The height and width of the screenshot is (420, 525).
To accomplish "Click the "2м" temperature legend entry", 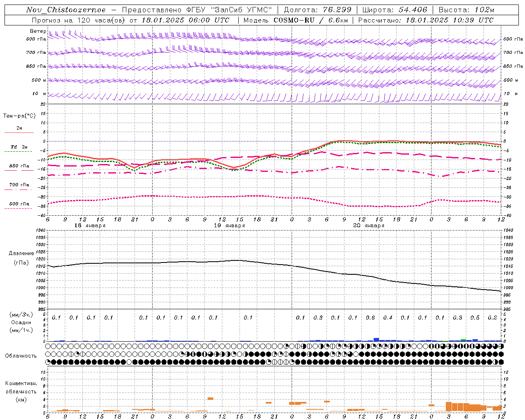I will pos(19,128).
